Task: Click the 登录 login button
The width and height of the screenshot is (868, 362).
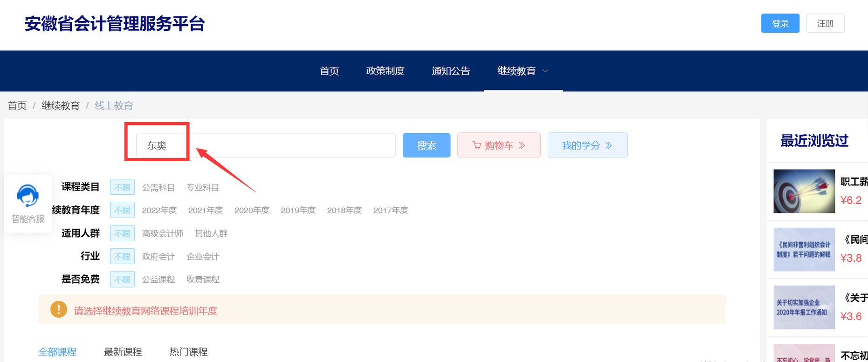Action: [x=780, y=23]
